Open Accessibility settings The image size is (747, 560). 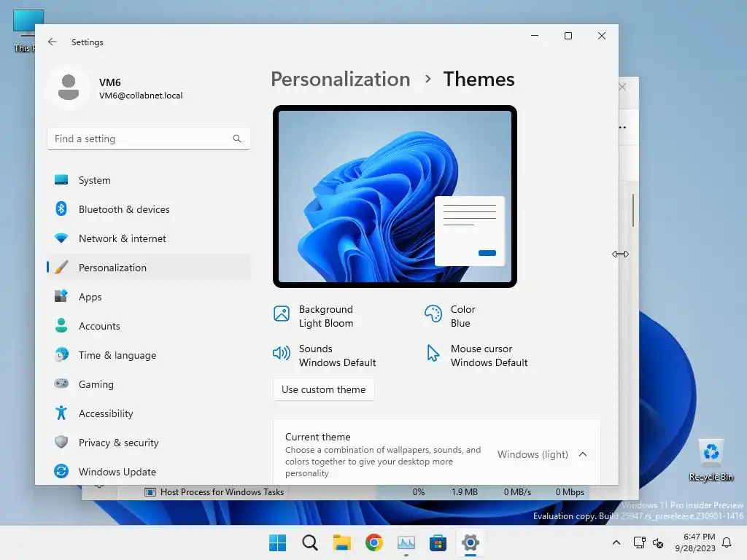click(149, 413)
